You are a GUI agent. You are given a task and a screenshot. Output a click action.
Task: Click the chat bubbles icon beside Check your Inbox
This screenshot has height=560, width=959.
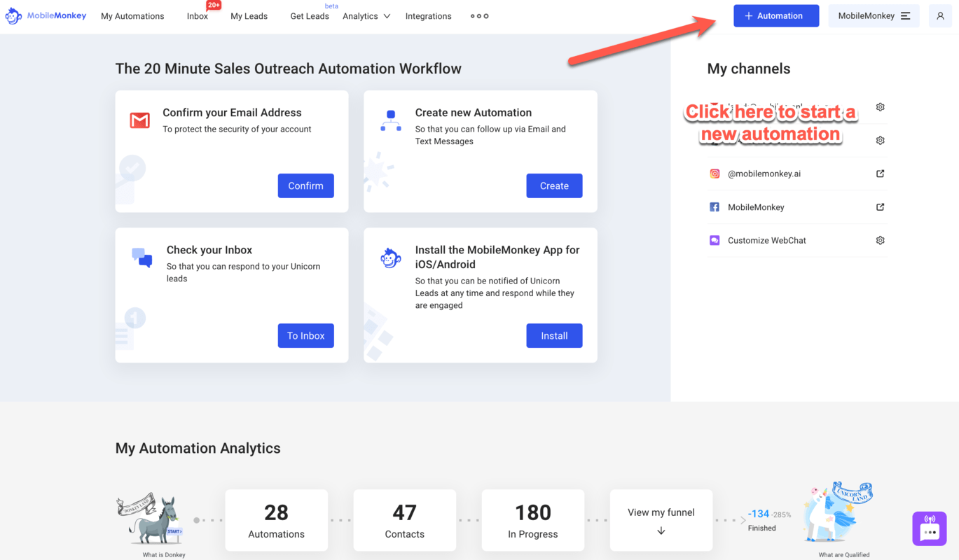142,258
